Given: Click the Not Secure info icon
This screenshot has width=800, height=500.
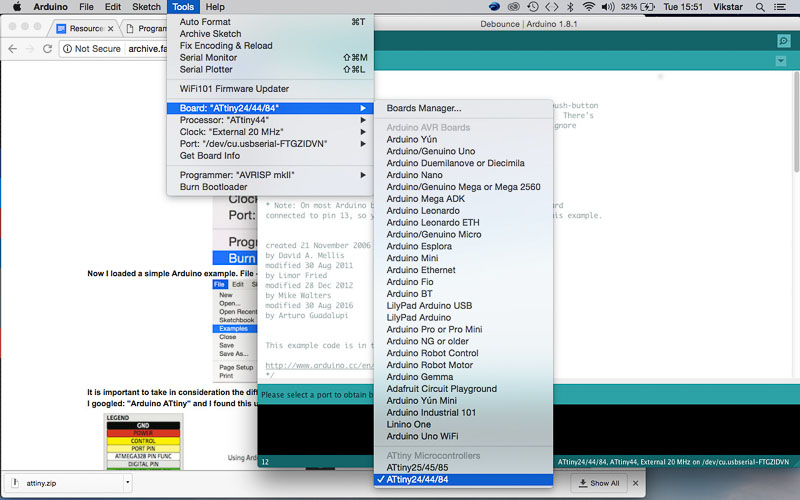Looking at the screenshot, I should (x=67, y=48).
